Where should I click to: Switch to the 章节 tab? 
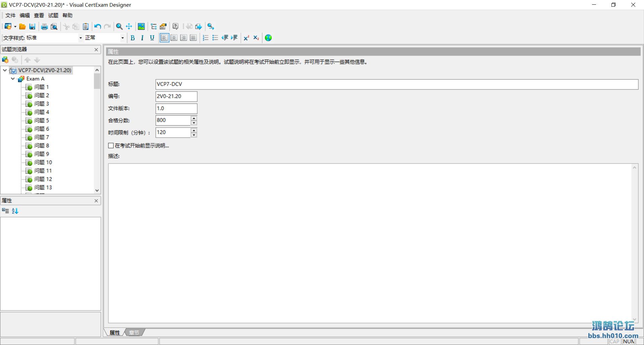[x=134, y=333]
